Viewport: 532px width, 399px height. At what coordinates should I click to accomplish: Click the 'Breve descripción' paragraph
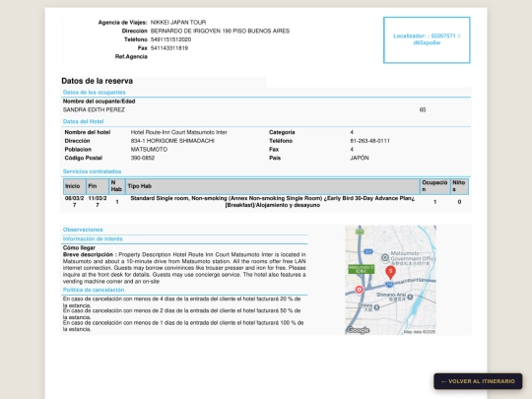tap(184, 268)
